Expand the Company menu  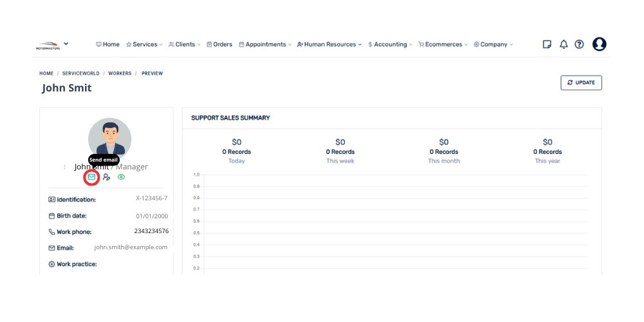coord(493,44)
